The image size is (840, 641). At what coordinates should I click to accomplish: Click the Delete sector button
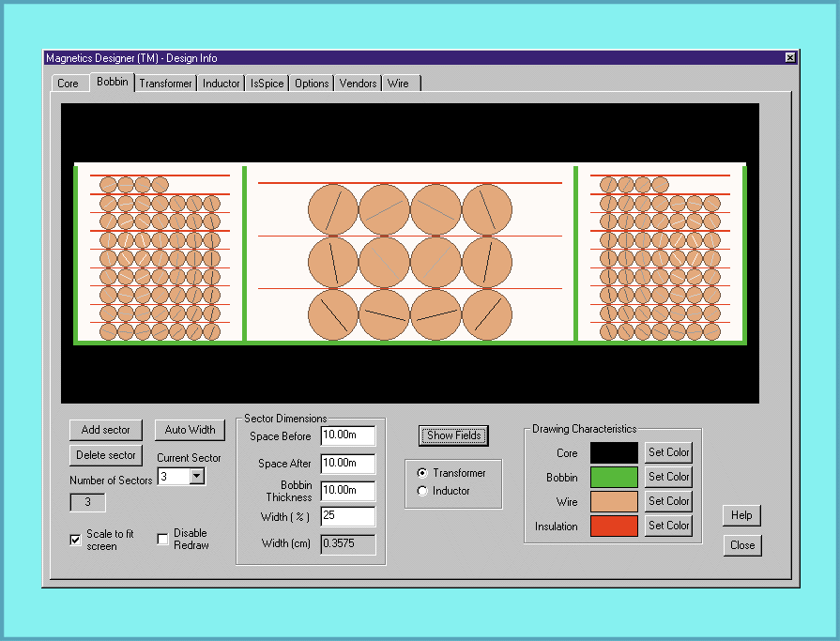tap(105, 455)
